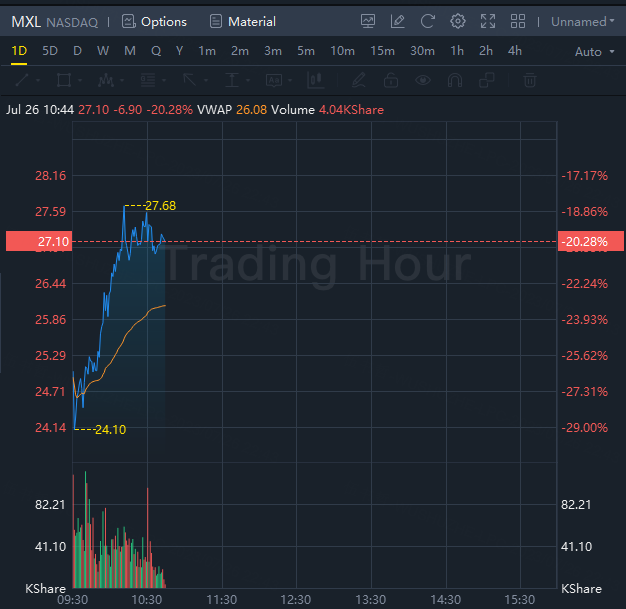Refresh the chart data
The height and width of the screenshot is (609, 626).
[428, 21]
